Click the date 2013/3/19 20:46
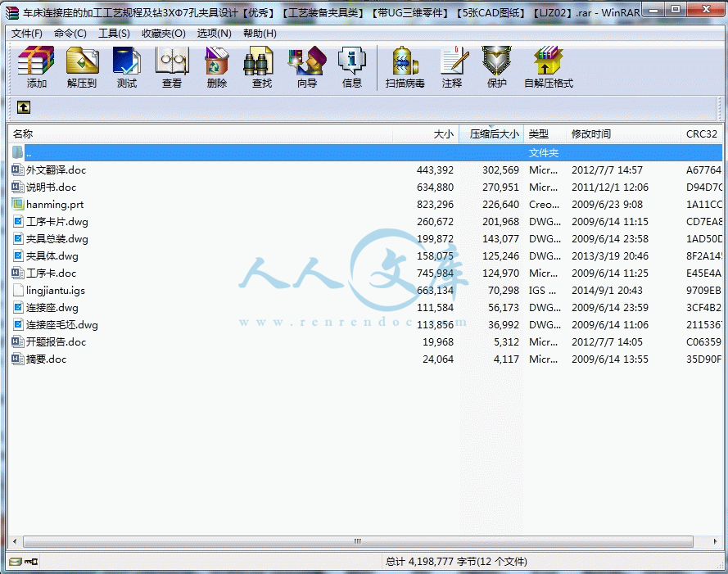The height and width of the screenshot is (574, 728). (x=609, y=256)
